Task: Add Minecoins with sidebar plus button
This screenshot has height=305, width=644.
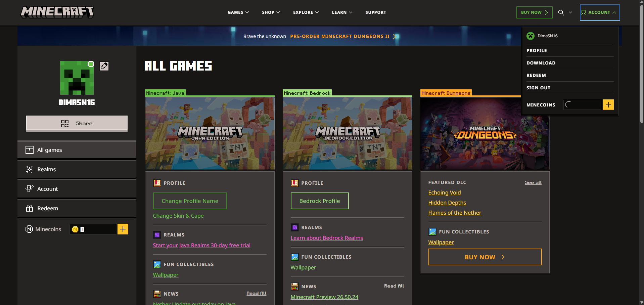Action: 123,229
